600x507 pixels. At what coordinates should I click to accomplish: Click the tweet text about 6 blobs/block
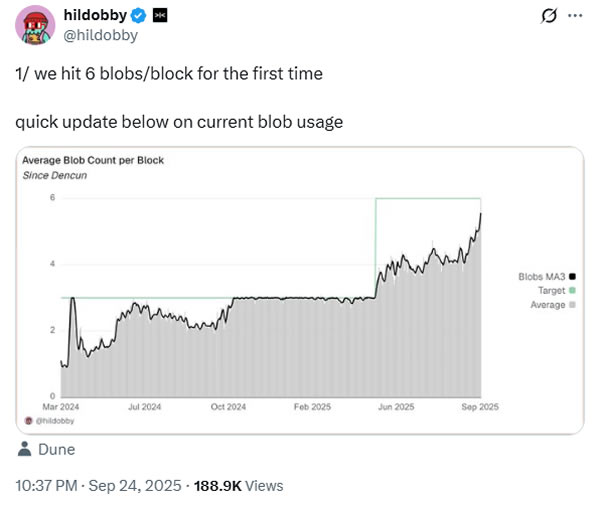click(x=168, y=74)
